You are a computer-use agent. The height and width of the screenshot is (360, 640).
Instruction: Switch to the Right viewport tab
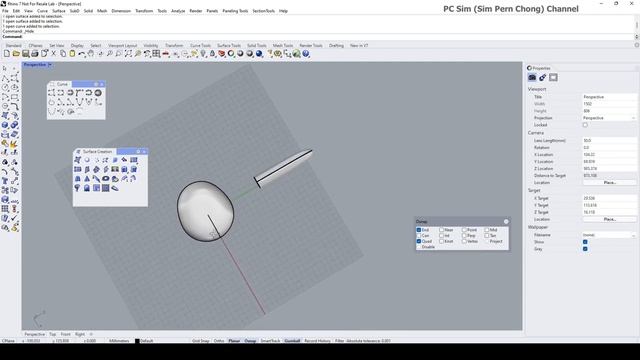80,334
